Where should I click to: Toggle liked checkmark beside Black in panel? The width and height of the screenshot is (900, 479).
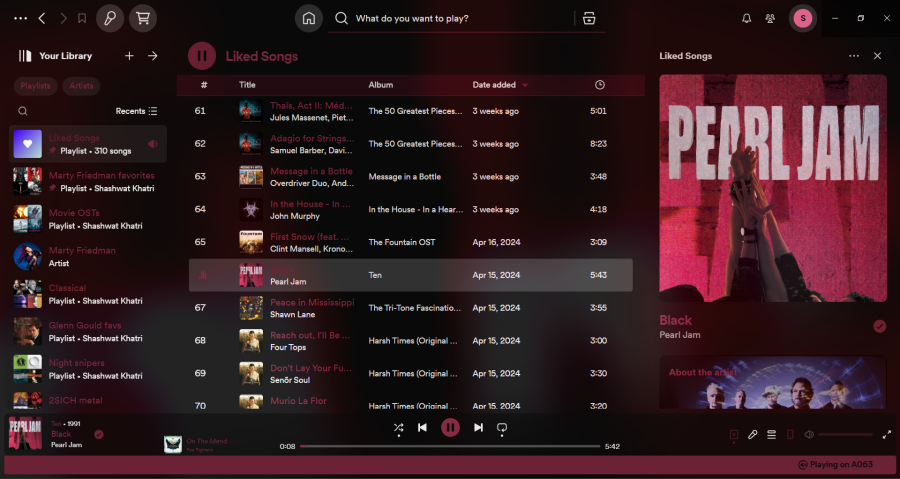(x=879, y=326)
